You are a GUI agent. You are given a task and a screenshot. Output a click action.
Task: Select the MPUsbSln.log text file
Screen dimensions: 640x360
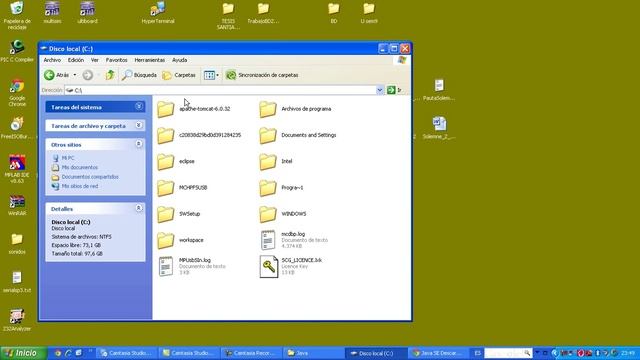tap(192, 266)
